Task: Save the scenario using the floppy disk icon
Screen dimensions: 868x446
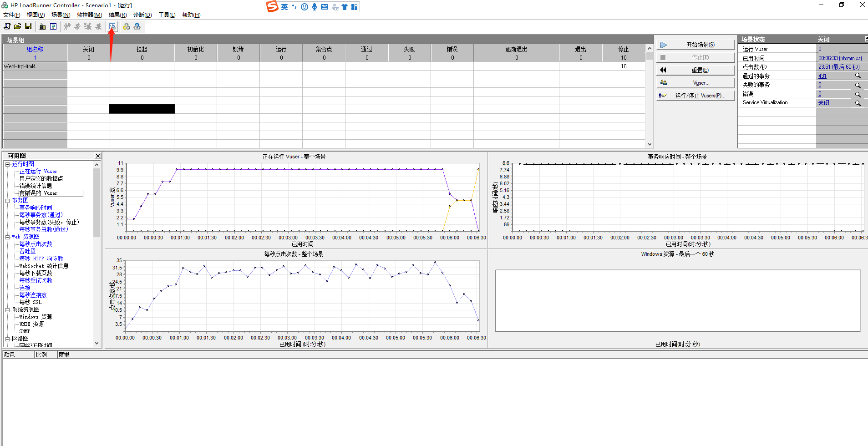Action: click(x=28, y=26)
